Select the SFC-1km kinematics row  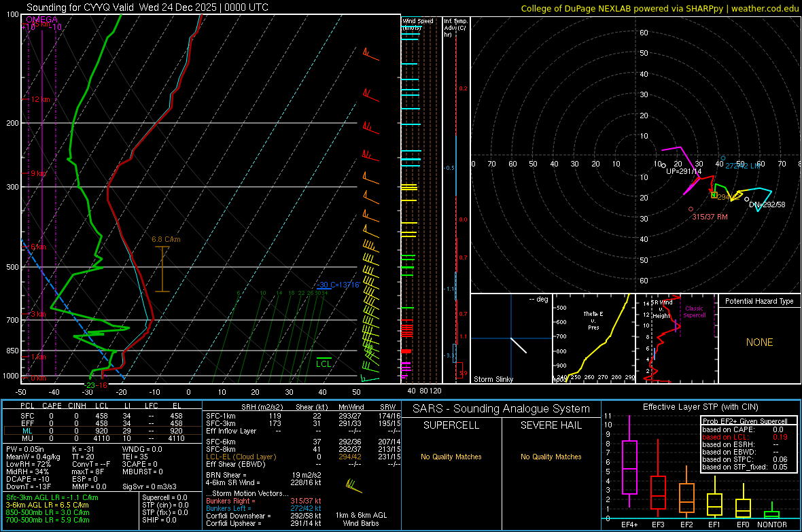pyautogui.click(x=303, y=416)
